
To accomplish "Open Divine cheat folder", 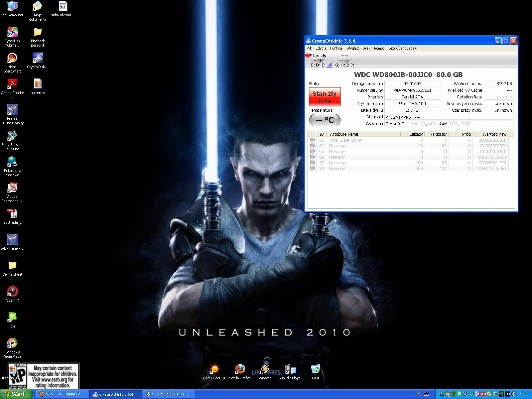I will pyautogui.click(x=12, y=268).
